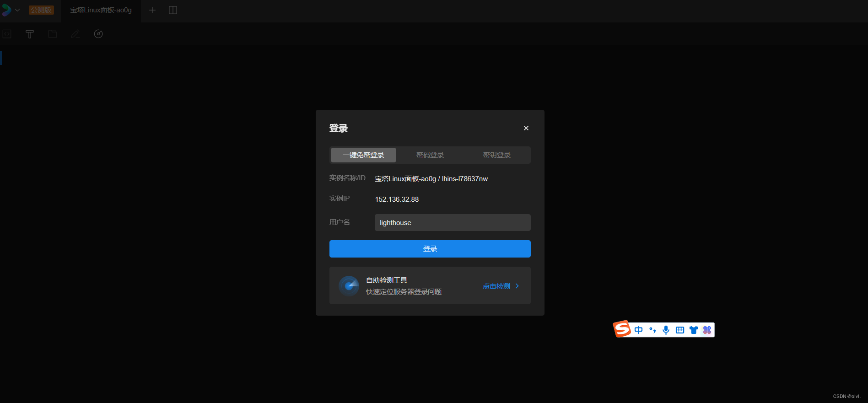Click the Sogou voice input microphone
Viewport: 868px width, 403px height.
[x=666, y=330]
